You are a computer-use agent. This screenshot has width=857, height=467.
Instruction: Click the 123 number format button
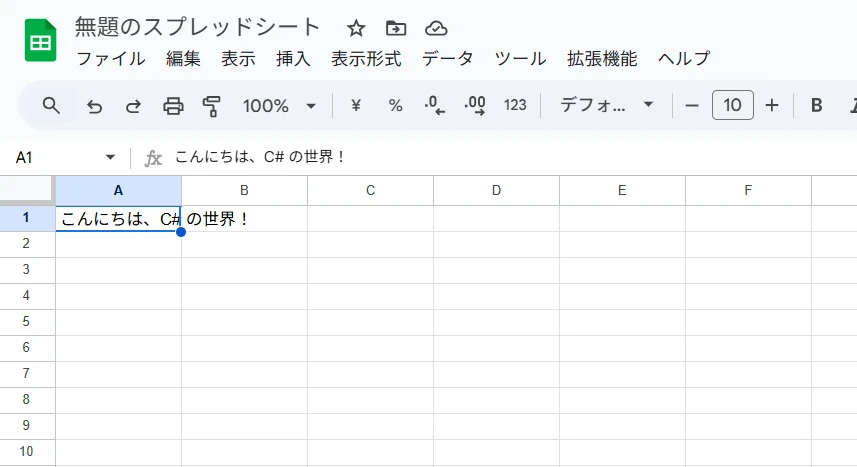[x=515, y=105]
